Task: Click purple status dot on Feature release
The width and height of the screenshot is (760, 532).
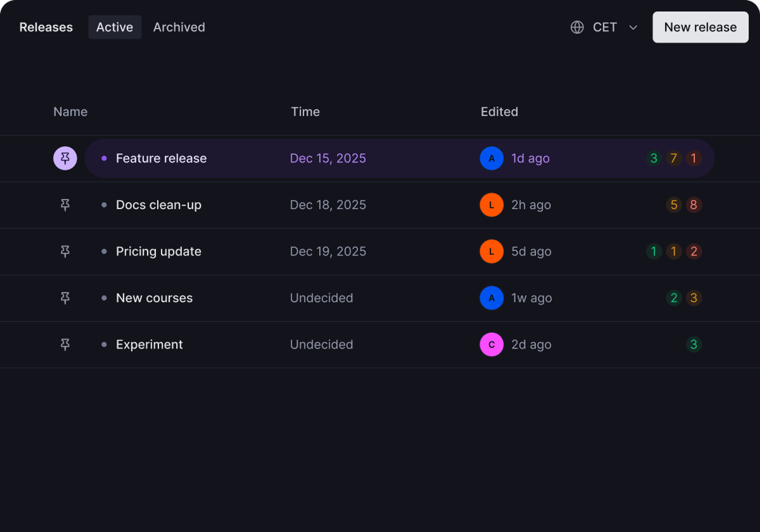Action: (x=104, y=158)
